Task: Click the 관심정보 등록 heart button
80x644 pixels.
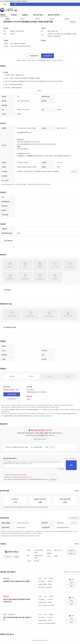Action: (33, 56)
